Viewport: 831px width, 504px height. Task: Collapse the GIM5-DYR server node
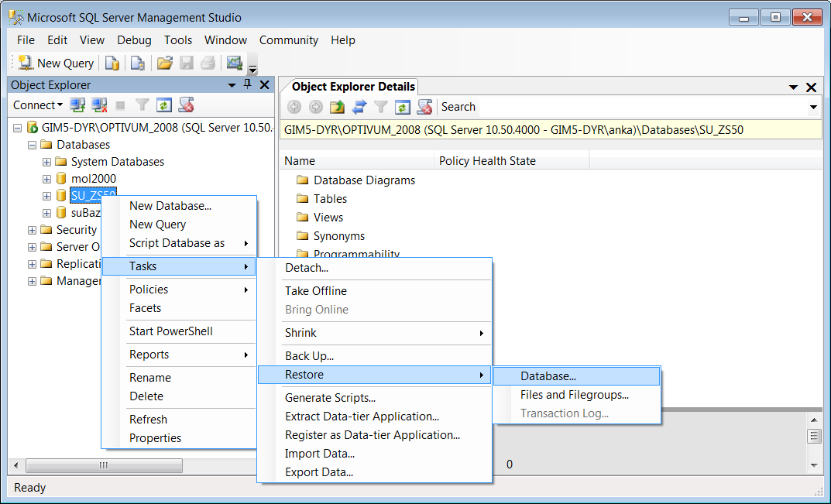pos(18,128)
